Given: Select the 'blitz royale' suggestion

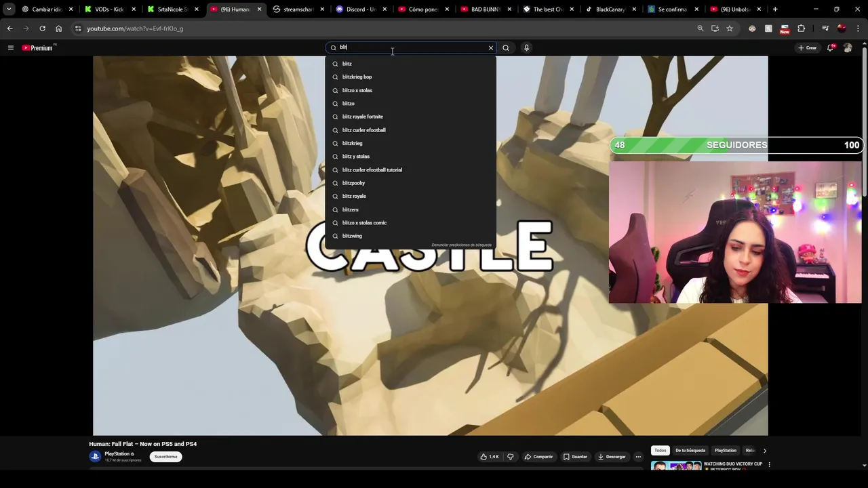Looking at the screenshot, I should tap(410, 196).
